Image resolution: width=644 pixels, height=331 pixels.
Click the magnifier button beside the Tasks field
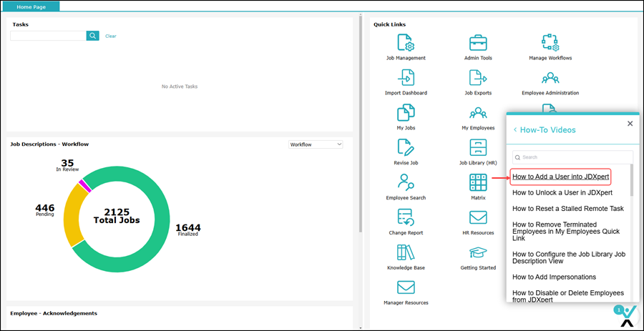92,36
